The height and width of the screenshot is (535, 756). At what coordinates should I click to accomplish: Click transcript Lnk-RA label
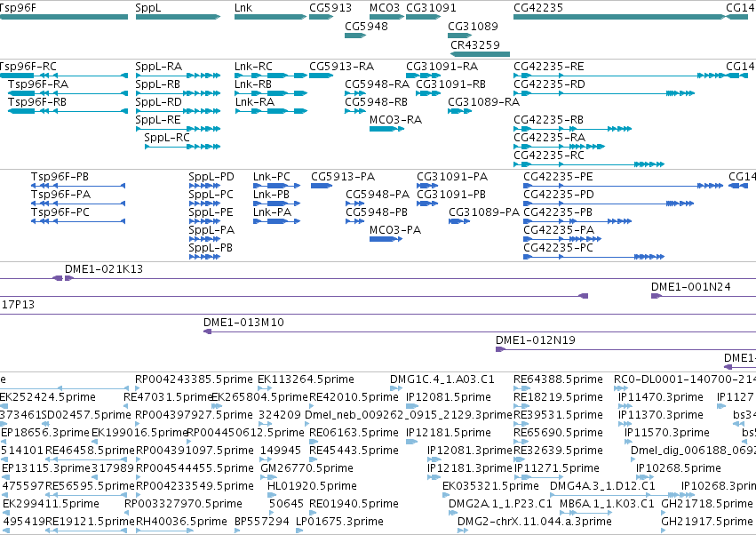point(255,102)
